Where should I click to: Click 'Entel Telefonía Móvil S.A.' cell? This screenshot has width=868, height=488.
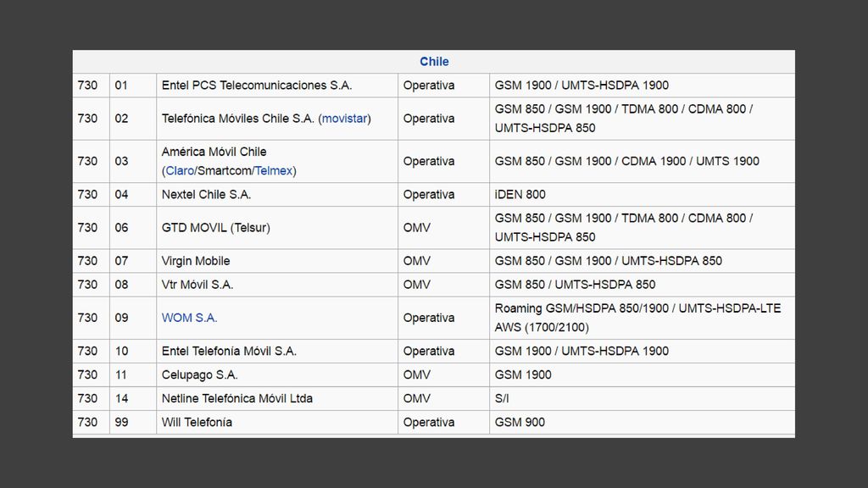(x=277, y=351)
